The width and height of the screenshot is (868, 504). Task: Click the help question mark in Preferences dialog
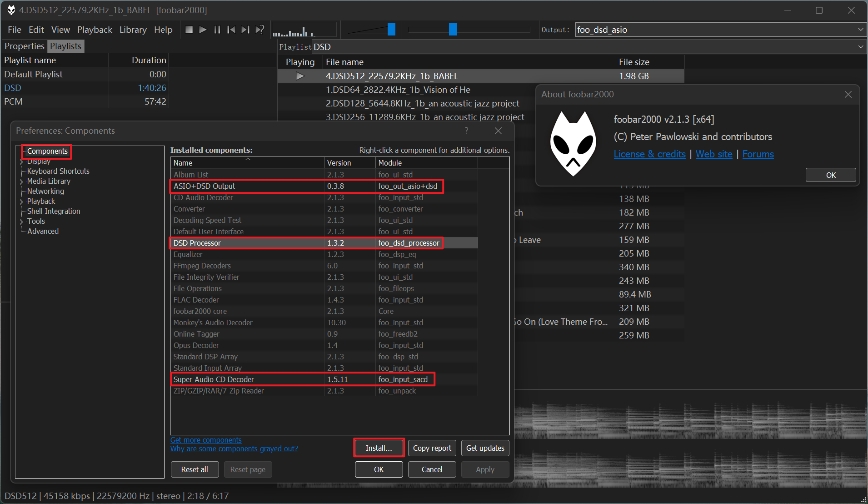[x=465, y=131]
